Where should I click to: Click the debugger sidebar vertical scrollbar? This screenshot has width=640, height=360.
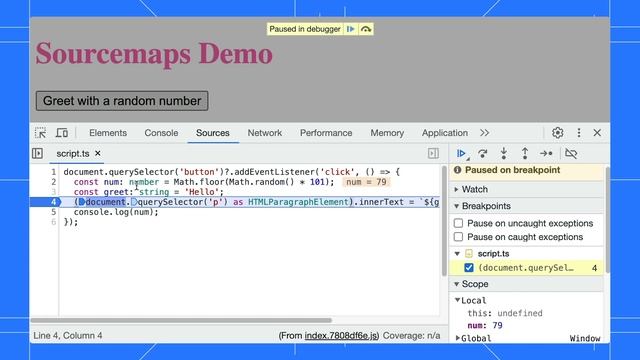607,220
